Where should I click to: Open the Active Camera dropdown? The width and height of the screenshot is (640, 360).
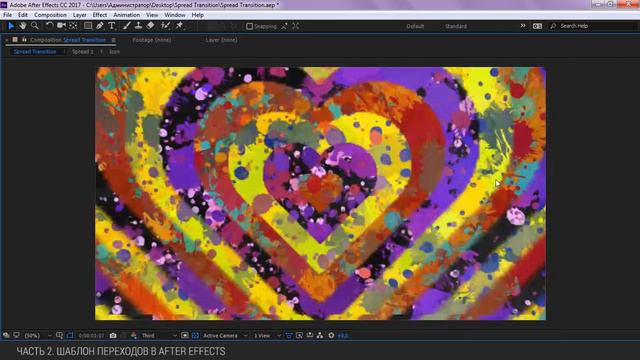225,336
